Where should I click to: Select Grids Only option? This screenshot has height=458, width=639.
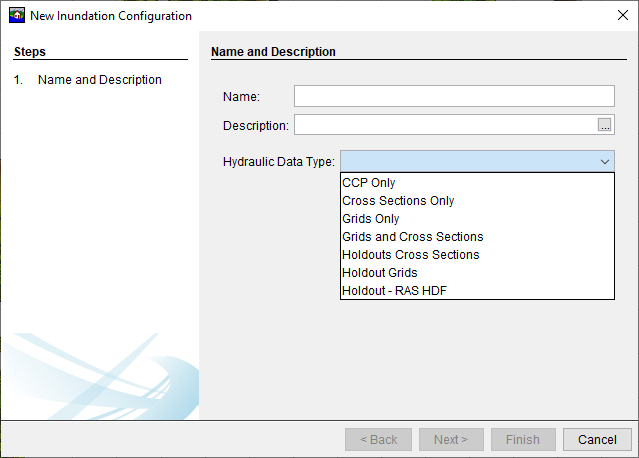pos(477,218)
